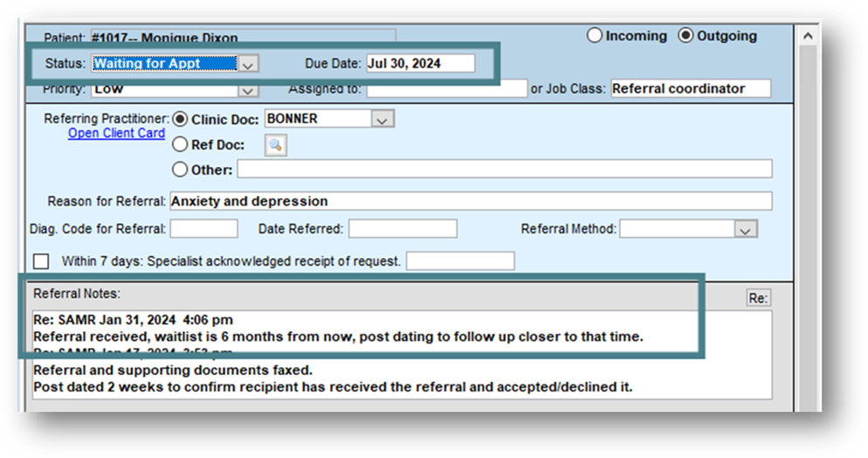
Task: Select the Incoming radio button
Action: [594, 36]
